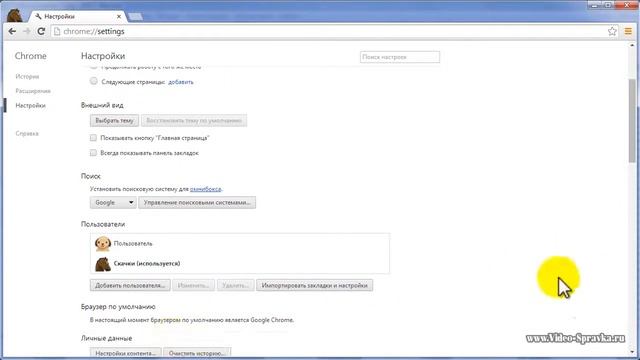Select the Пользователь row in users list
The width and height of the screenshot is (640, 360).
point(240,244)
